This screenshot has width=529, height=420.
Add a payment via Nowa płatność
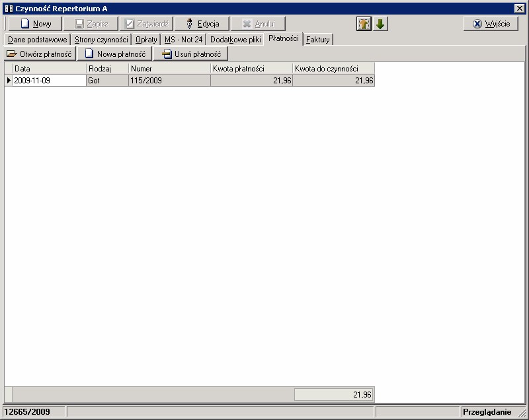115,54
